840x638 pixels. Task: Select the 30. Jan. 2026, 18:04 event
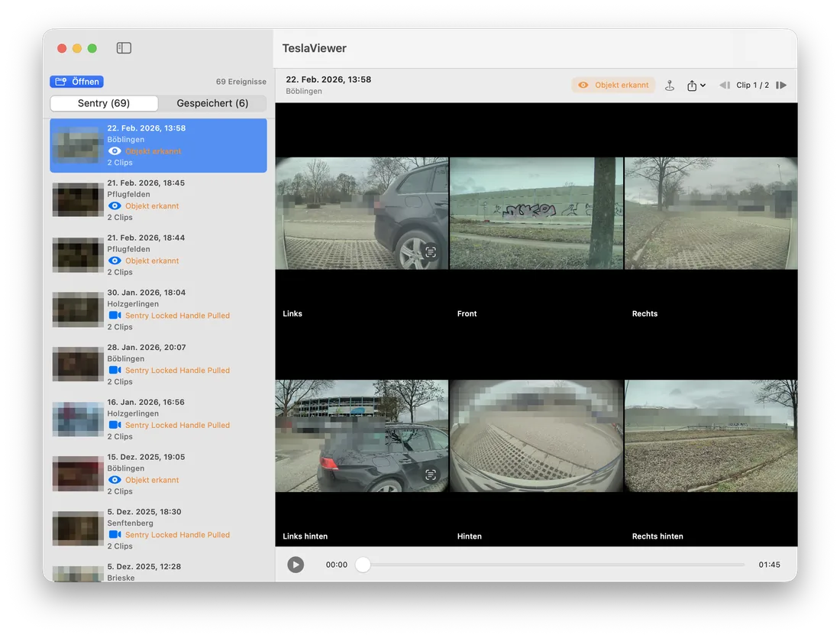[158, 309]
